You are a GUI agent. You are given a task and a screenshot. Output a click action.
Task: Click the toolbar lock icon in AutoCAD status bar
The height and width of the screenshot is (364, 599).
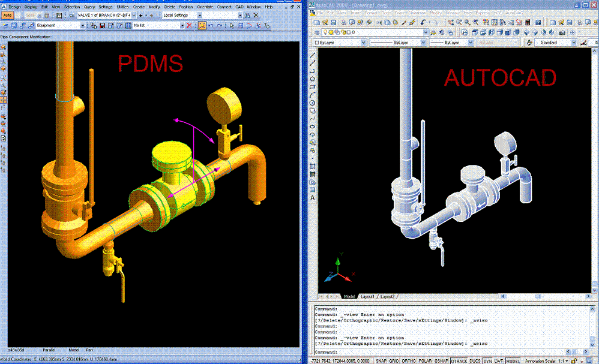[573, 361]
